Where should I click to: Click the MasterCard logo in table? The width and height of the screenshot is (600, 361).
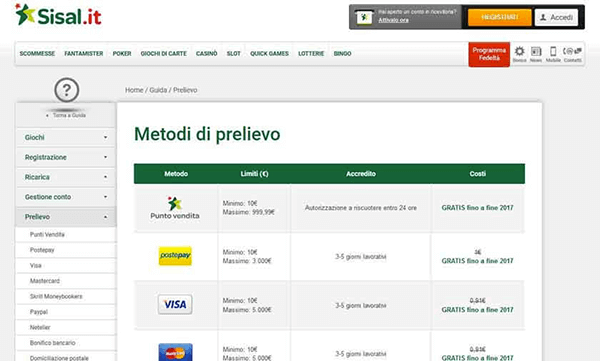point(175,352)
